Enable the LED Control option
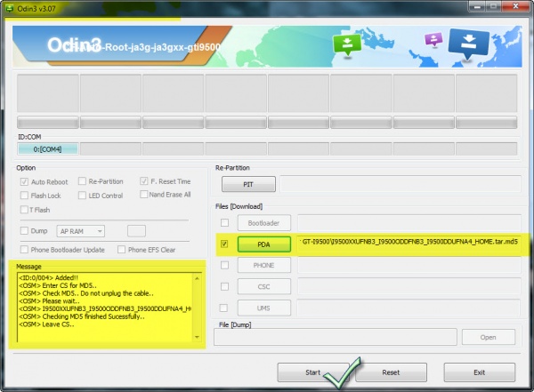 click(82, 196)
